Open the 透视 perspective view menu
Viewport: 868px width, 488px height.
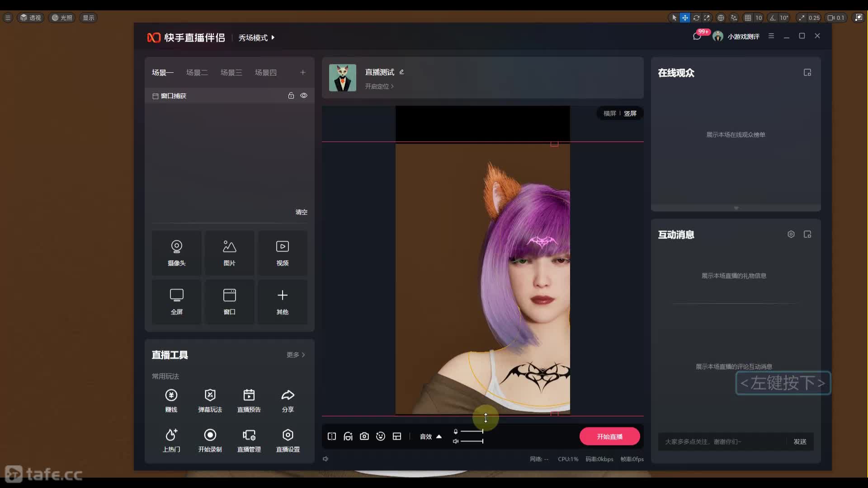(30, 18)
